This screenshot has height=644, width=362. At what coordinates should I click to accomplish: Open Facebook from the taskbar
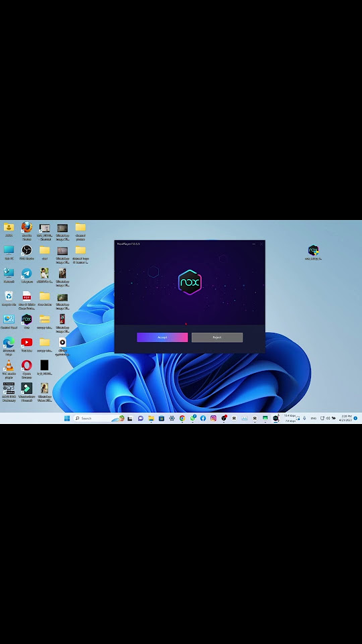point(202,418)
